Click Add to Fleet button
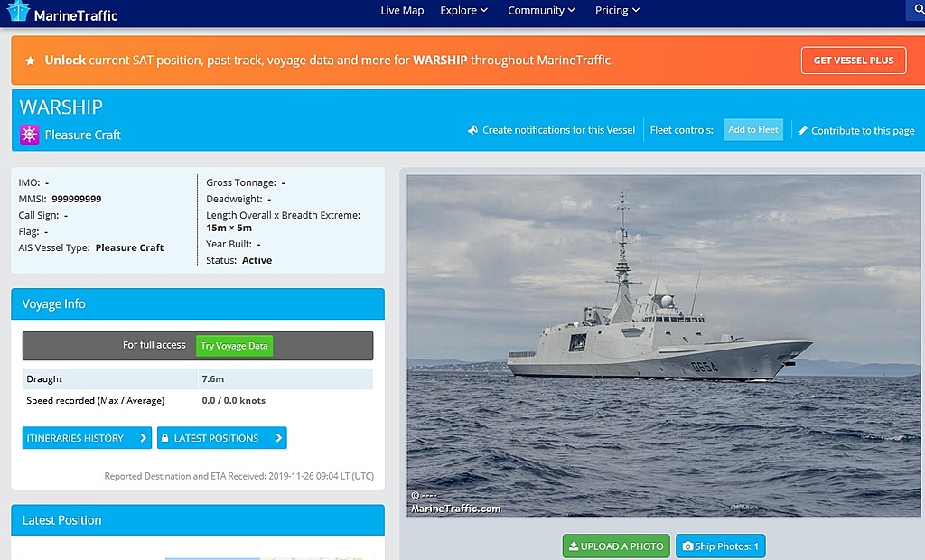 (753, 130)
